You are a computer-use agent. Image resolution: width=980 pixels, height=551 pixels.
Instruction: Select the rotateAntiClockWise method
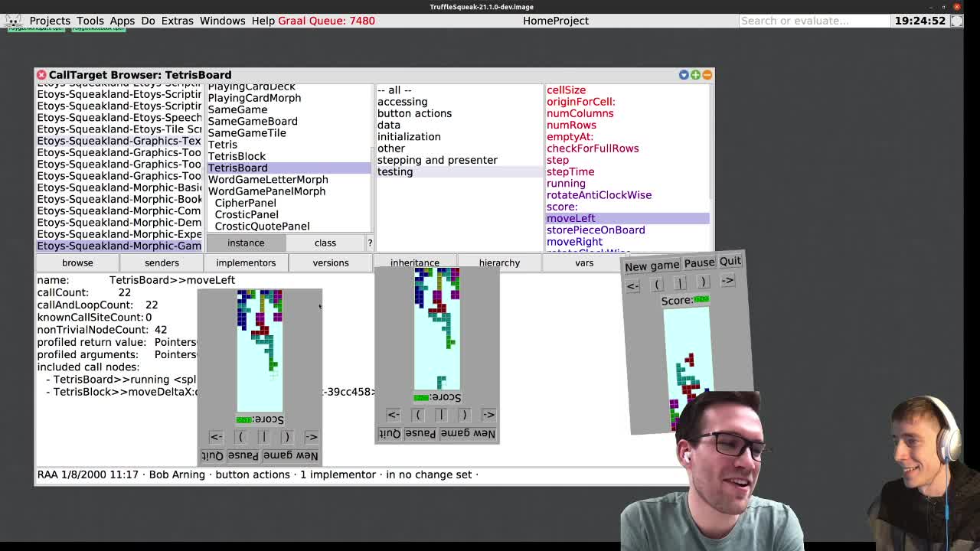[599, 195]
